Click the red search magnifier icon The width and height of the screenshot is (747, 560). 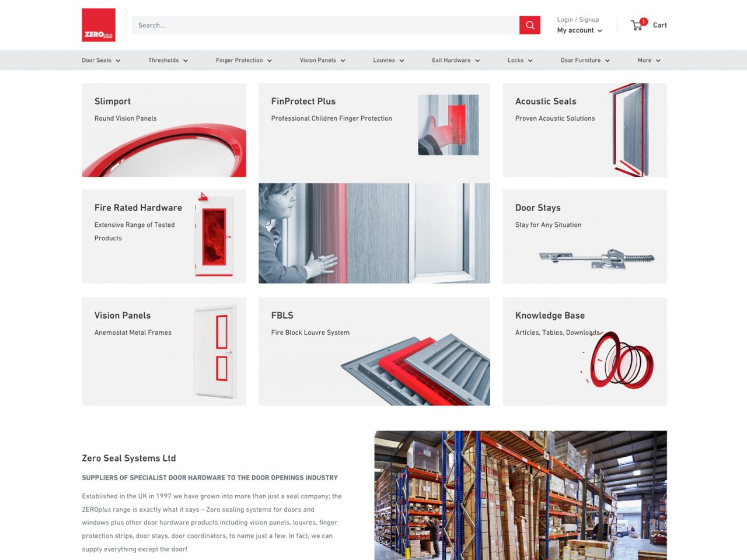pos(529,25)
